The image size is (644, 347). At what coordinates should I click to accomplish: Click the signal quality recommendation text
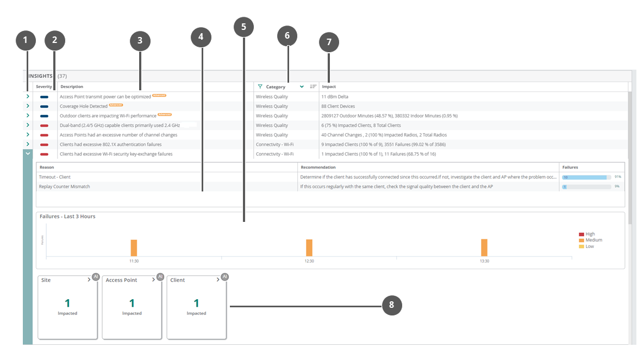point(396,186)
